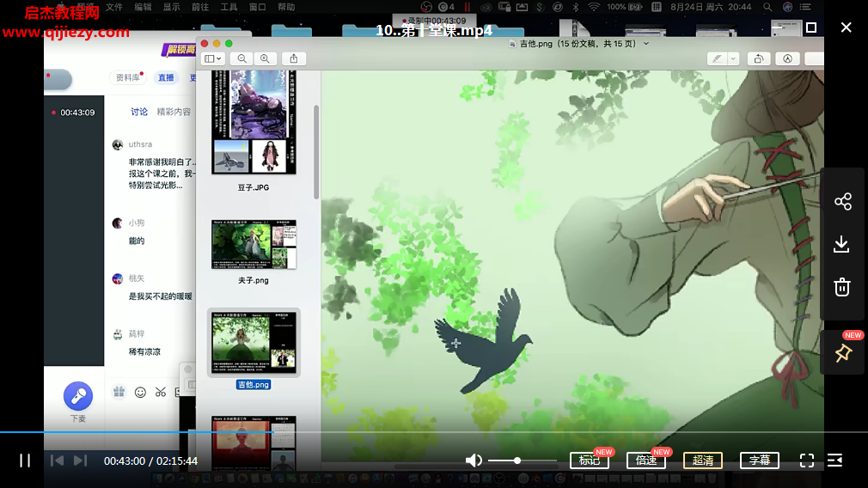Click Preview zoom in magnifier
Screen dimensions: 868x488
coord(266,58)
